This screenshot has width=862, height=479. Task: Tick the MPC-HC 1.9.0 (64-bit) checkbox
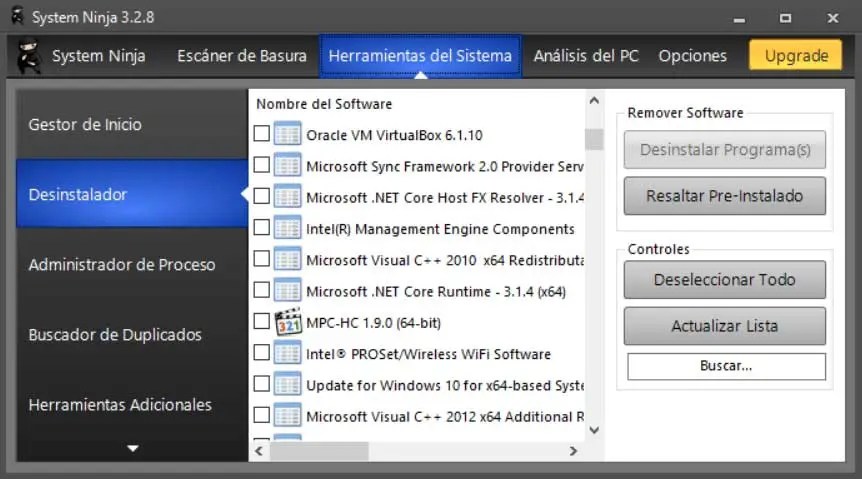click(262, 322)
